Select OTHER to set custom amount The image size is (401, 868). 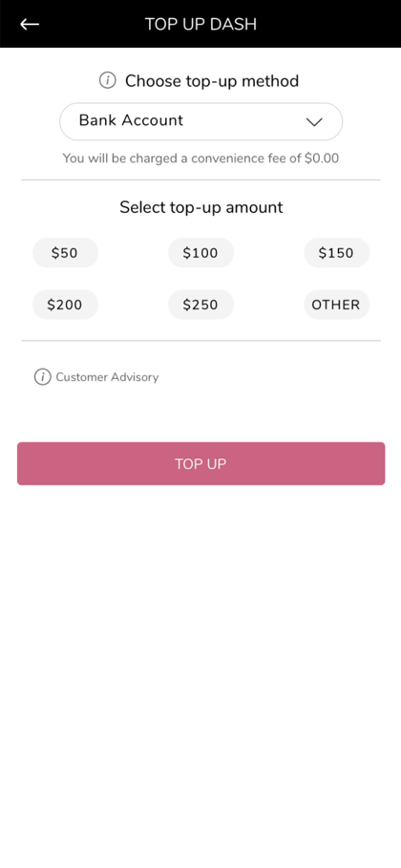tap(336, 305)
